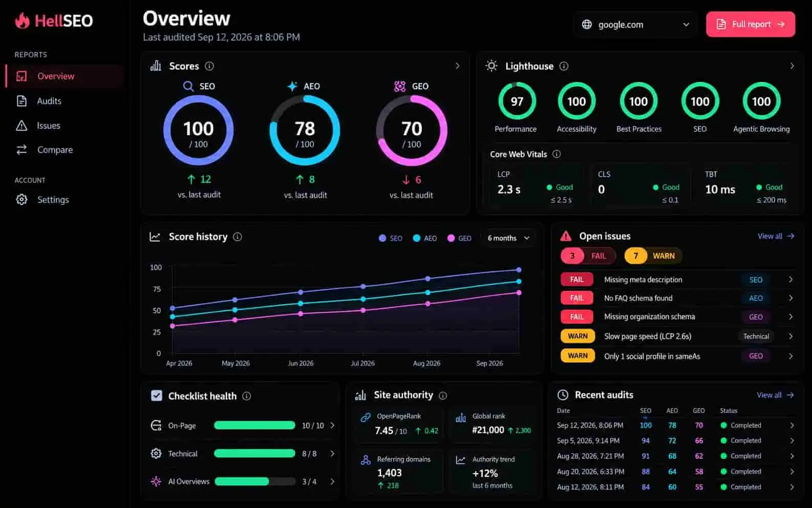Click the Audits document icon

coord(22,101)
